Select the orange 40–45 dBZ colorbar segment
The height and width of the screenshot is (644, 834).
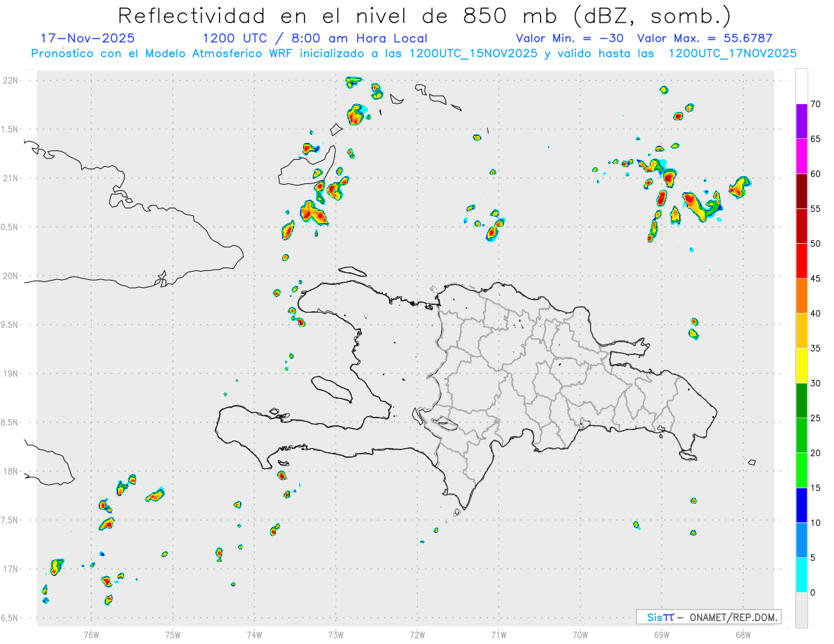(x=801, y=296)
